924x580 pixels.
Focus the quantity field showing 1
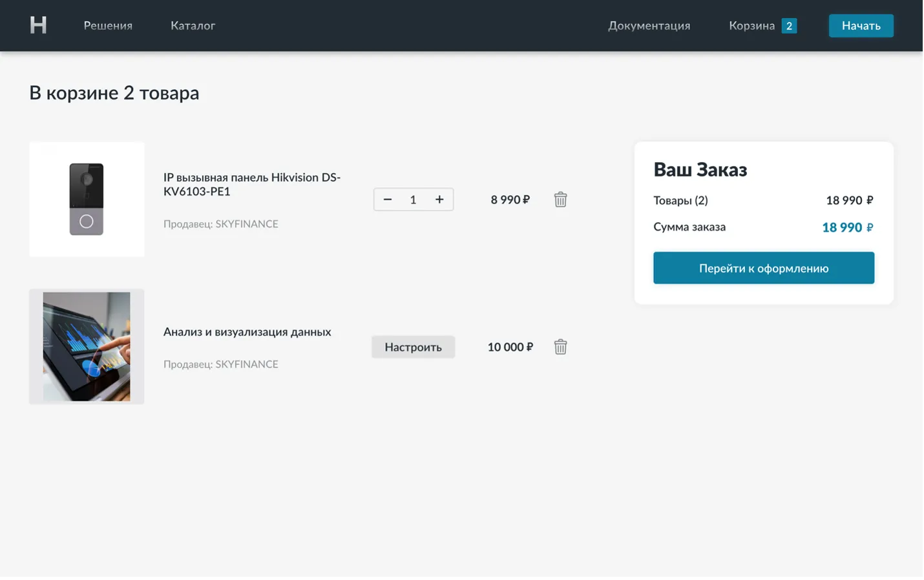[413, 200]
